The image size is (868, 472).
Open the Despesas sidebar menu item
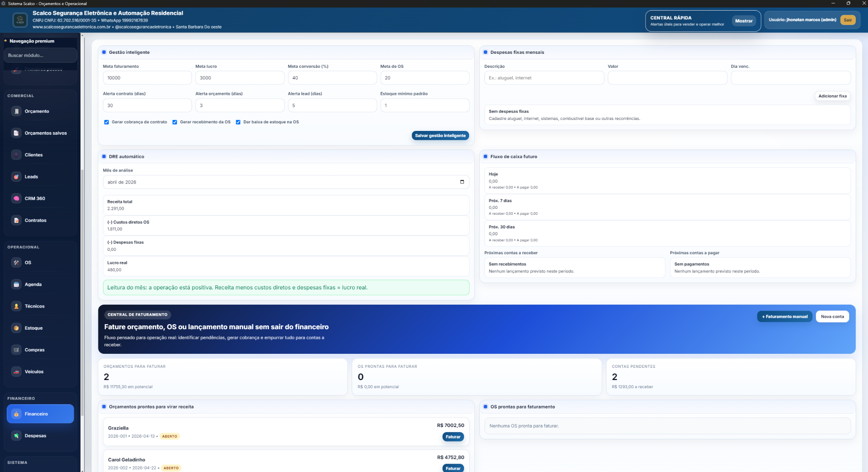35,436
